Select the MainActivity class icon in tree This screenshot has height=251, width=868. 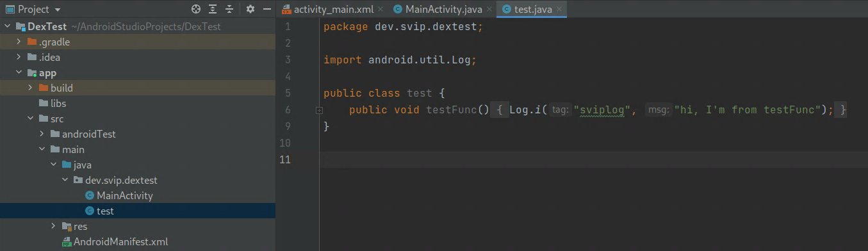click(90, 195)
